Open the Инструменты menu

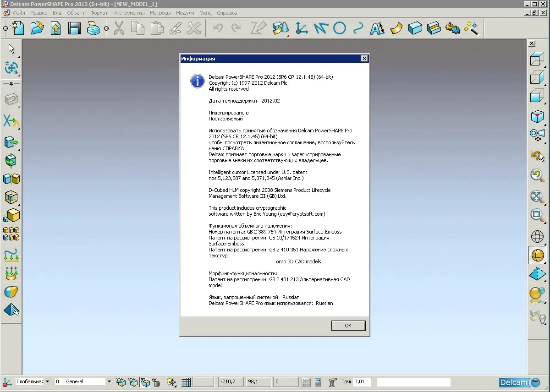(129, 13)
